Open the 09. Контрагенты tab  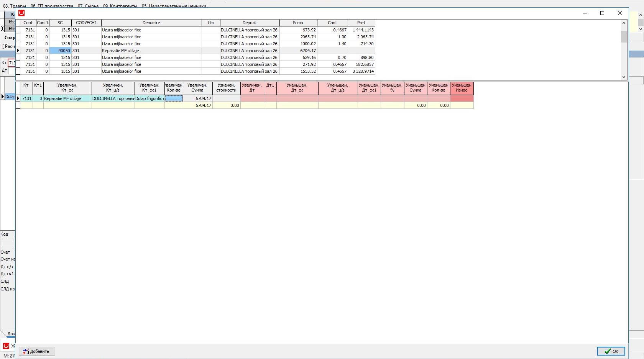(x=120, y=6)
